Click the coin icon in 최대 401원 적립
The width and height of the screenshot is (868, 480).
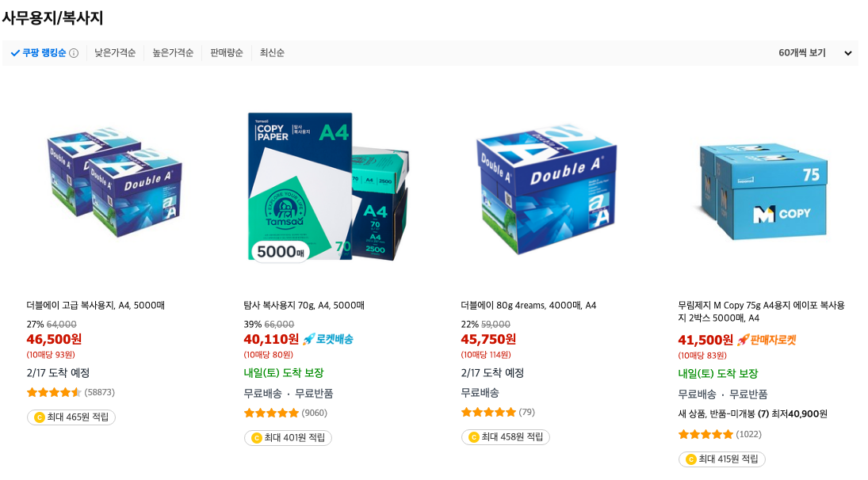point(256,438)
